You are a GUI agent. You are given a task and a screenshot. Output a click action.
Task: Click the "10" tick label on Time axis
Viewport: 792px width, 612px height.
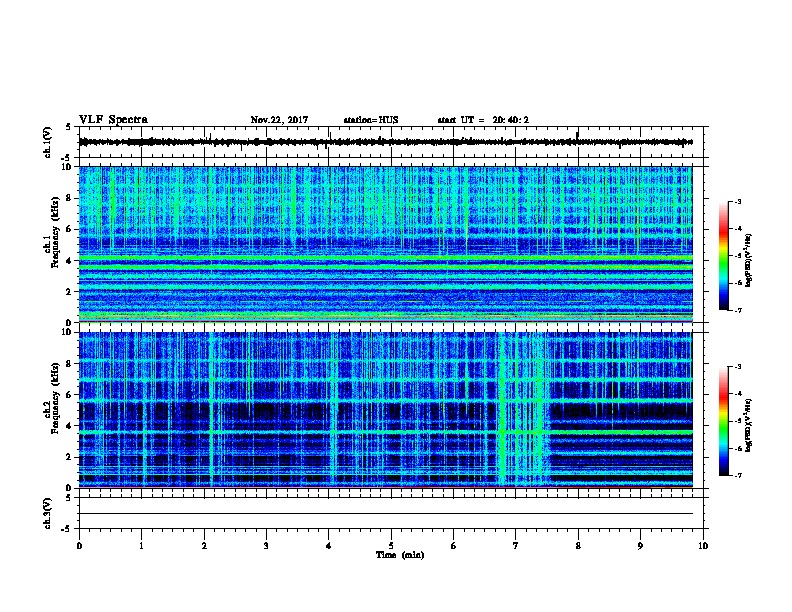pos(703,545)
